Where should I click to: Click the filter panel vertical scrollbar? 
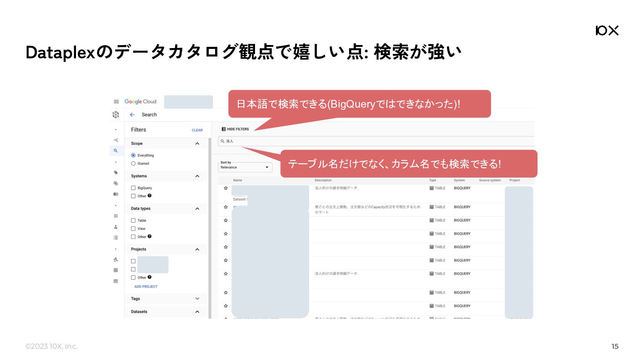point(210,228)
